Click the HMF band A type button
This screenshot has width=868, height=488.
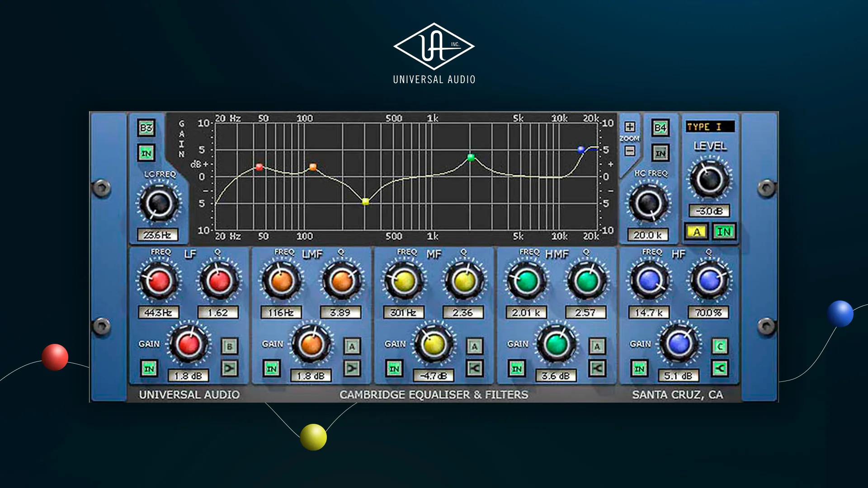(597, 347)
